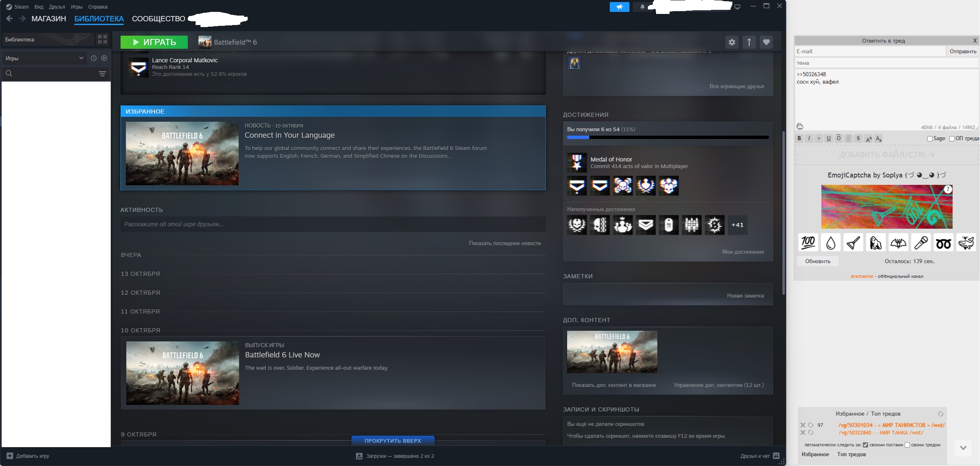
Task: Click the bold formatting button in reply form
Action: click(x=799, y=139)
